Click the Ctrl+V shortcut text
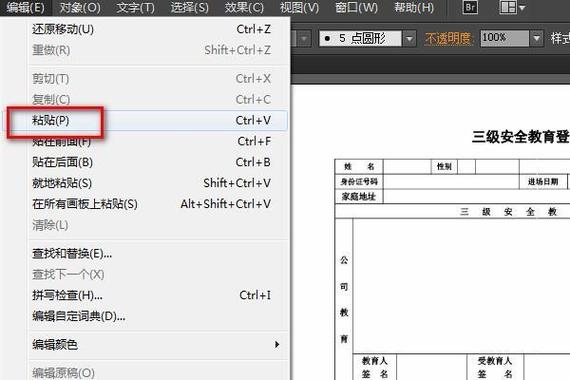Screen dimensions: 570x380 pyautogui.click(x=253, y=120)
